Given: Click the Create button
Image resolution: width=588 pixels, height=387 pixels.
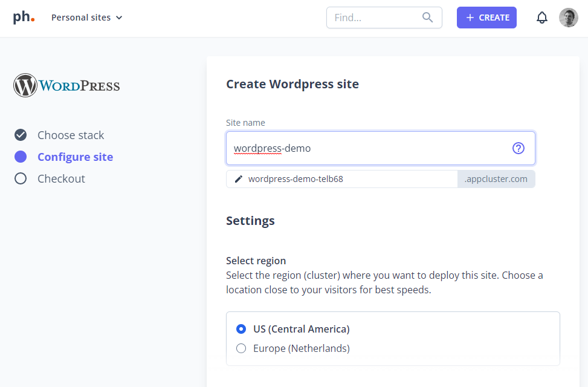Looking at the screenshot, I should pos(486,18).
